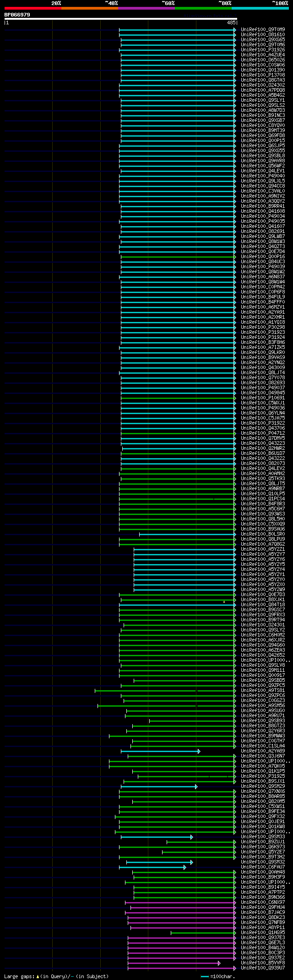Select label UniRef100_C0PM42
293x980 pixels.
[263, 287]
